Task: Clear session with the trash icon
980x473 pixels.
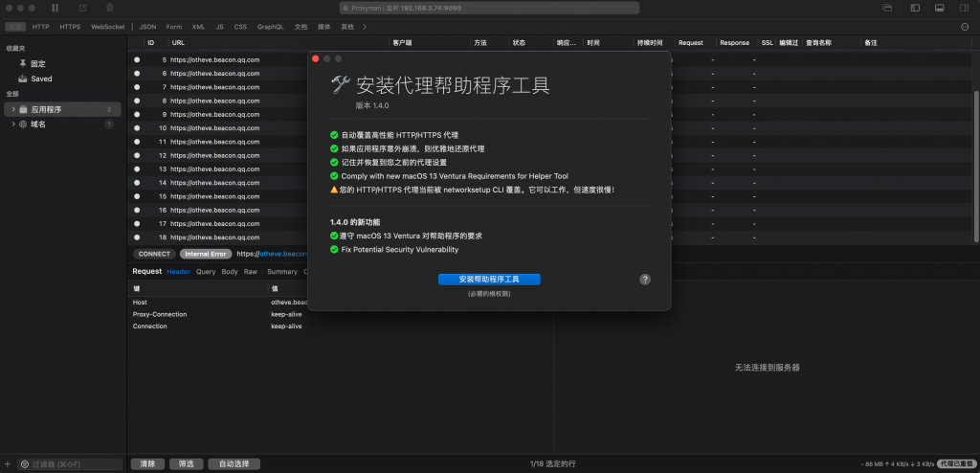Action: click(110, 8)
